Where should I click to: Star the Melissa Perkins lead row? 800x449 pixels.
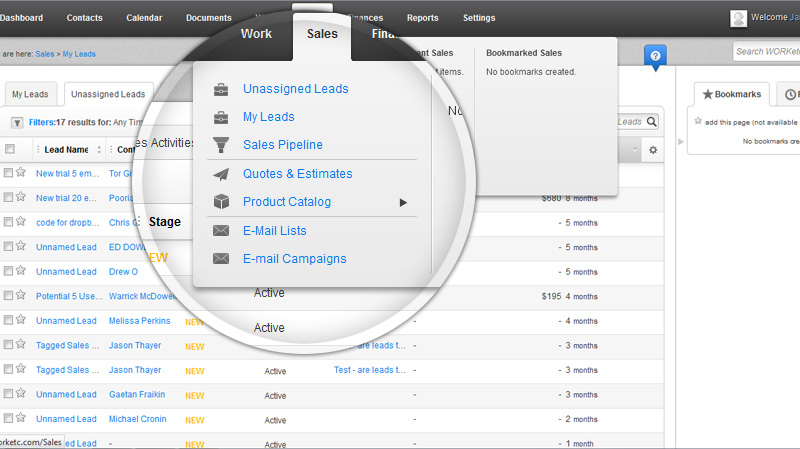point(20,319)
